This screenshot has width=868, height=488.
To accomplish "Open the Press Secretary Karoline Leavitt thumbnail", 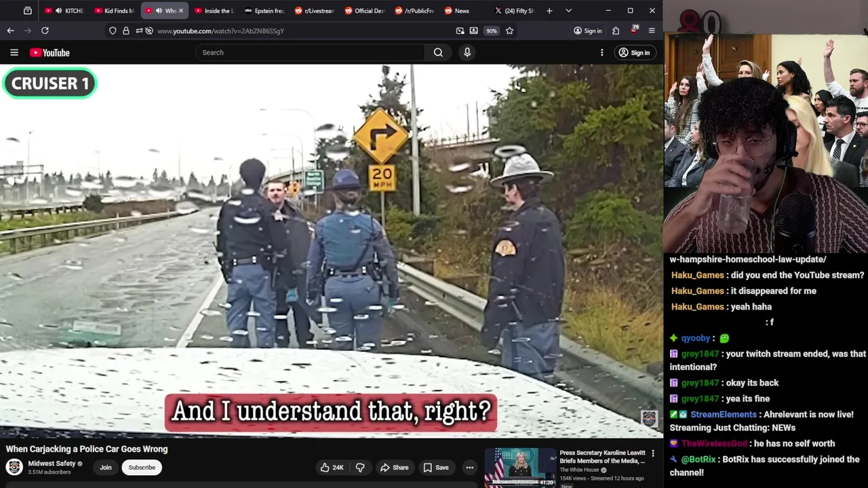I will [520, 467].
